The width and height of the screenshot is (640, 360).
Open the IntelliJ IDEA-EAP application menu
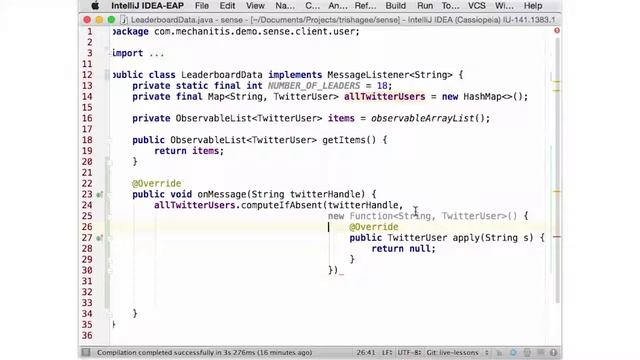[x=147, y=6]
